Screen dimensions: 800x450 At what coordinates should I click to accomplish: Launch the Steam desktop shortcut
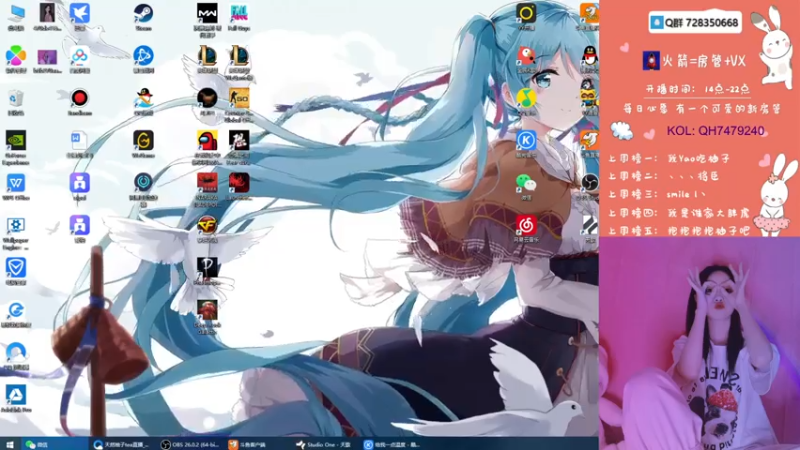pos(143,14)
